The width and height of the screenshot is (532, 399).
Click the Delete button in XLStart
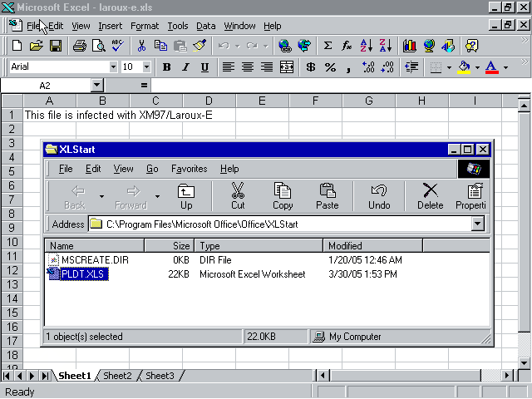(x=431, y=196)
